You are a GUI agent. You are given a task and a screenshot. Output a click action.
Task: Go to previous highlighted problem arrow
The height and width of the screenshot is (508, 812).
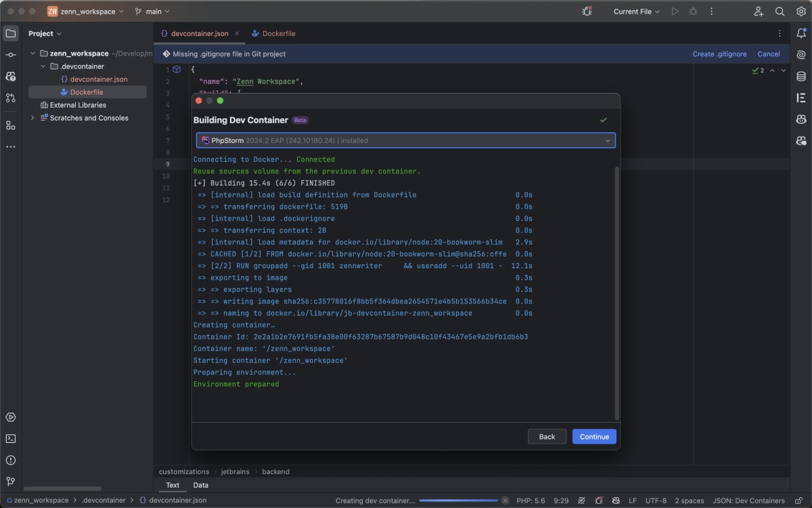(x=772, y=70)
